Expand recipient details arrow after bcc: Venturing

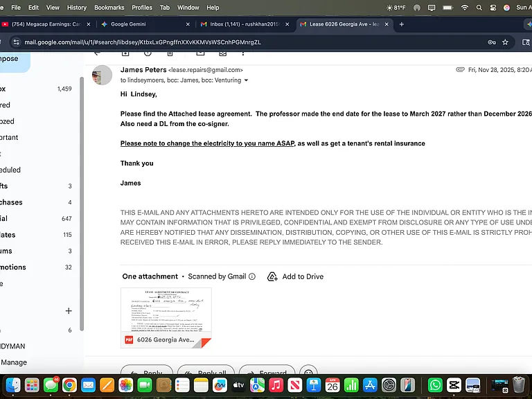(x=247, y=80)
